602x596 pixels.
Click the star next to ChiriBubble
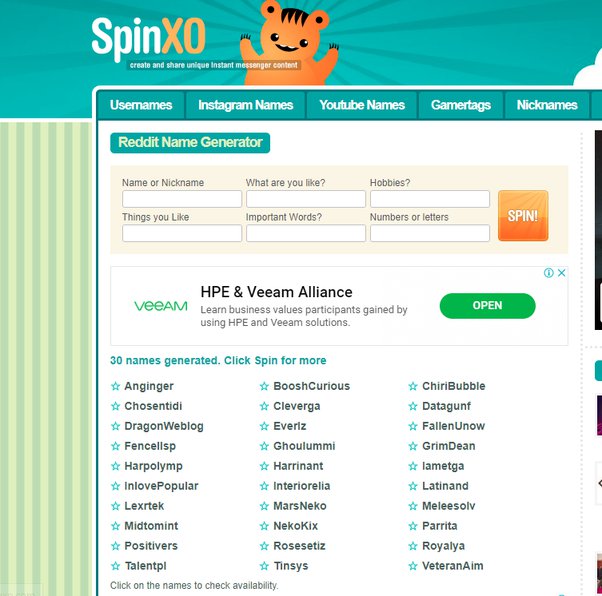(x=413, y=386)
